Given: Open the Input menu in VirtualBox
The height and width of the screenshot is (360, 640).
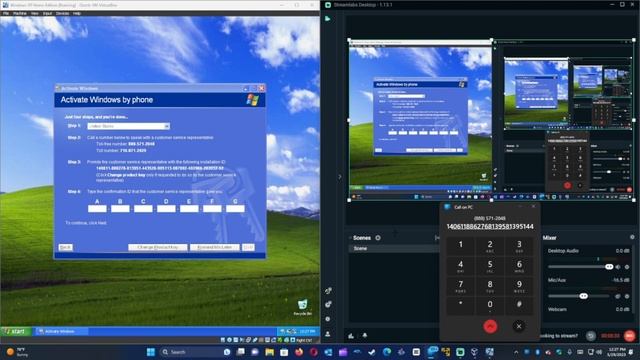Looking at the screenshot, I should coord(47,13).
